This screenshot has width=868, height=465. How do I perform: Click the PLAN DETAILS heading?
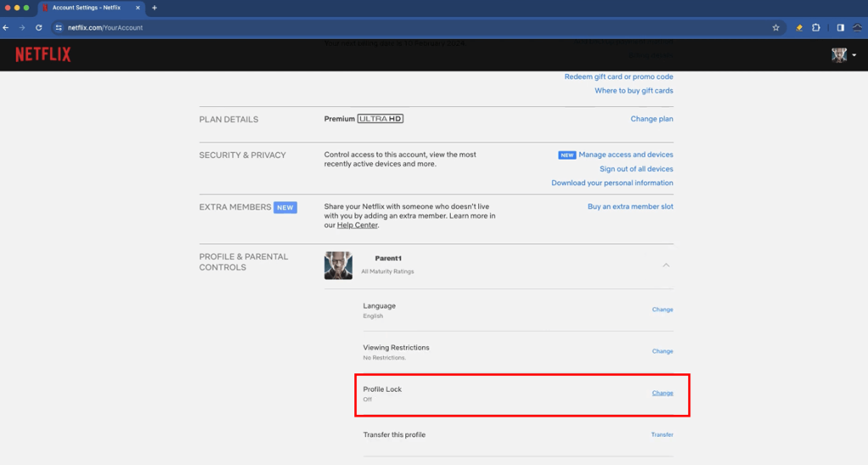tap(229, 119)
